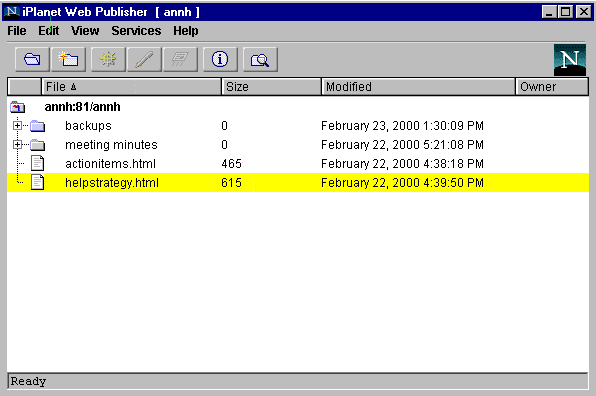Open the Services menu

pyautogui.click(x=136, y=31)
